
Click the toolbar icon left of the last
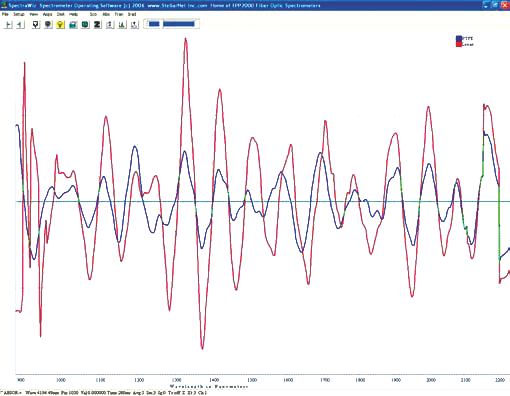click(x=122, y=24)
